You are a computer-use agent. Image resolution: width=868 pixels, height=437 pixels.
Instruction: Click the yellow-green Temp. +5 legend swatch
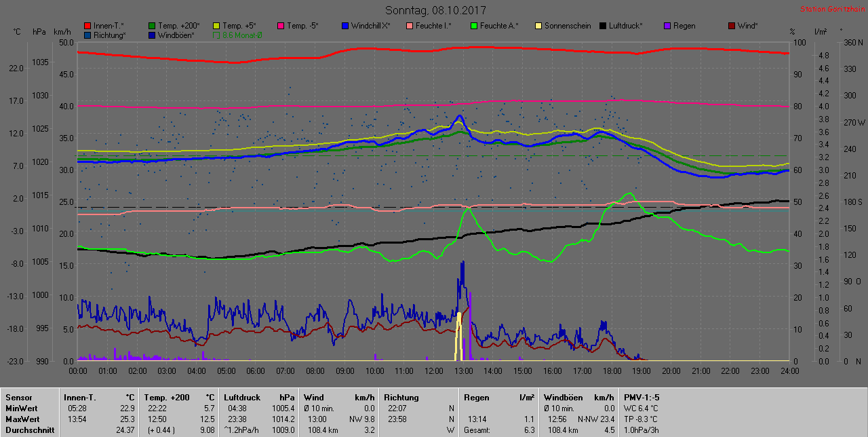pos(217,26)
